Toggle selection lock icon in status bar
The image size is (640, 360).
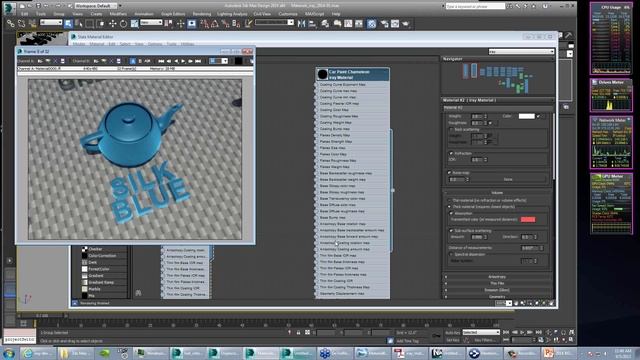tap(298, 333)
